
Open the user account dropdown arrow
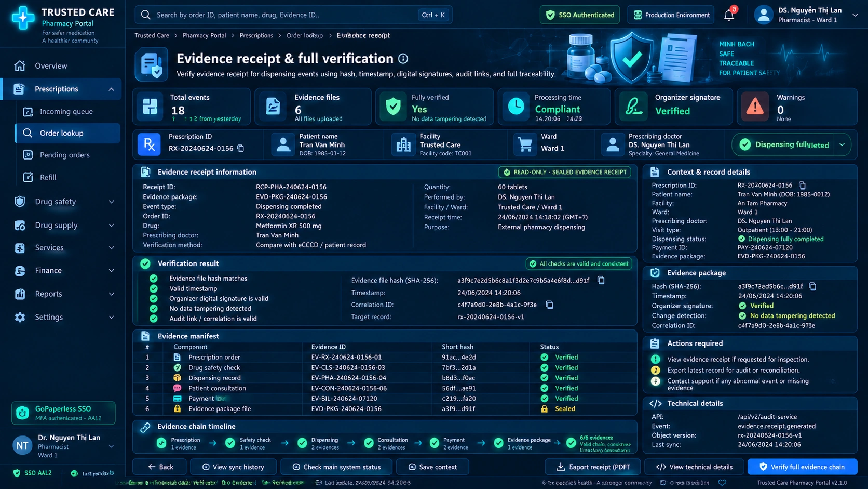(855, 15)
